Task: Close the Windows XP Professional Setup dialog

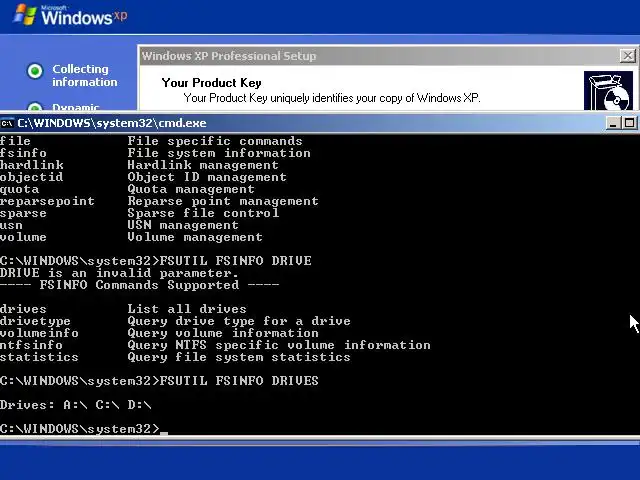Action: pos(627,56)
